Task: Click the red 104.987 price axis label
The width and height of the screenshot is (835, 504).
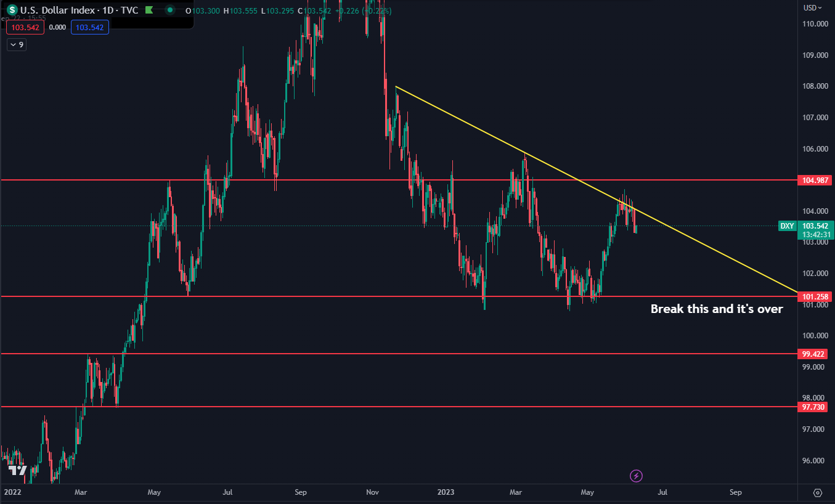Action: pyautogui.click(x=814, y=180)
